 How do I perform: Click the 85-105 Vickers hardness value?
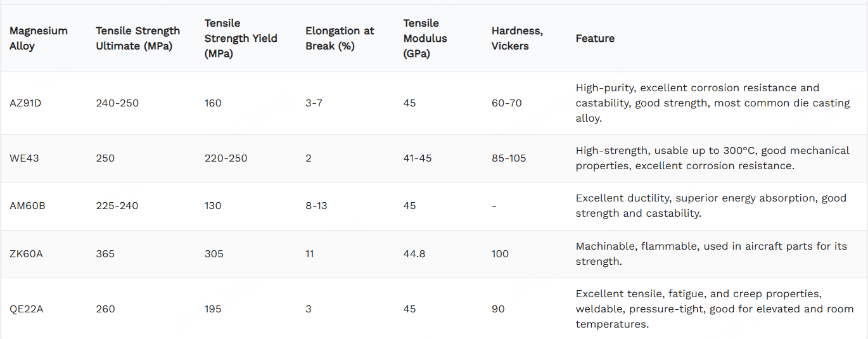(509, 158)
